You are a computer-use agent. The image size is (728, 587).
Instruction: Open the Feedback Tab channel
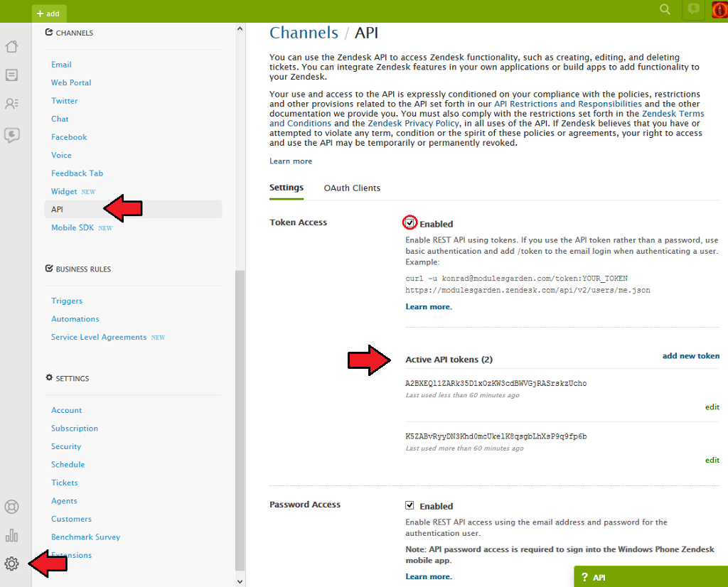point(77,173)
